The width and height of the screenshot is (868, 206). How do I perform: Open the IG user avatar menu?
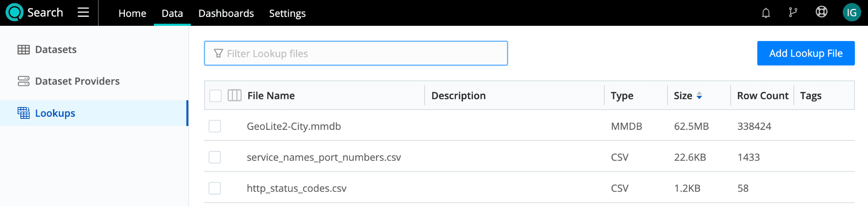[851, 13]
